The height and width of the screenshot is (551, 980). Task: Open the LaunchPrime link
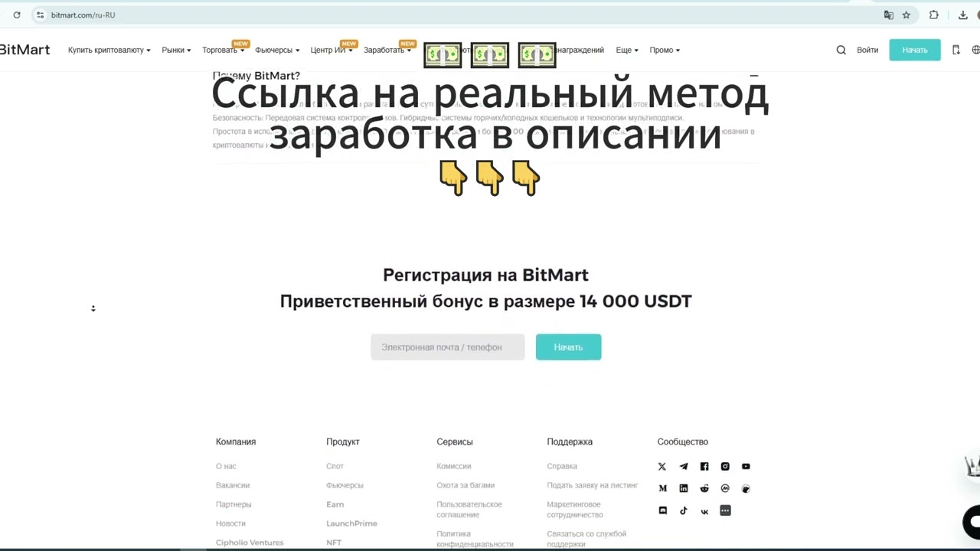click(351, 523)
